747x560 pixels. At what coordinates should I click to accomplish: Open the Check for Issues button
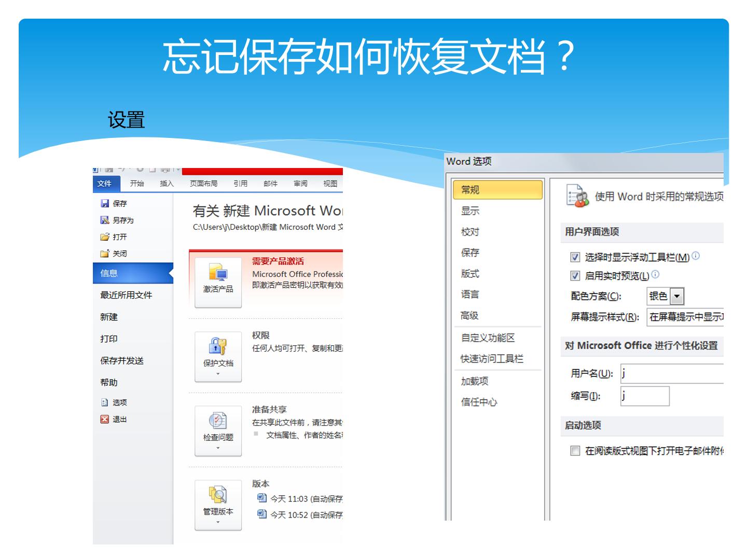pyautogui.click(x=218, y=431)
